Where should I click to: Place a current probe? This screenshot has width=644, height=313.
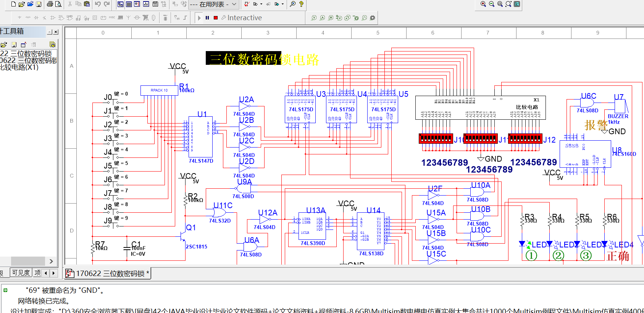point(322,18)
